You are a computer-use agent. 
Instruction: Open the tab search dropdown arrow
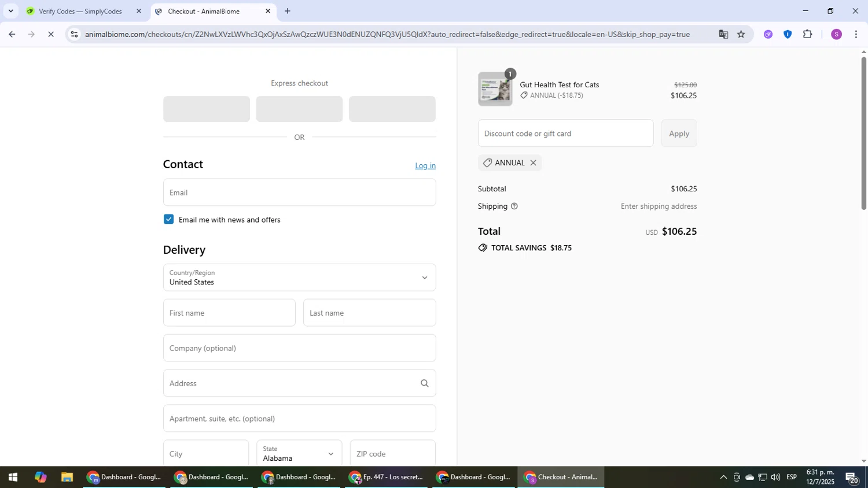[x=10, y=11]
